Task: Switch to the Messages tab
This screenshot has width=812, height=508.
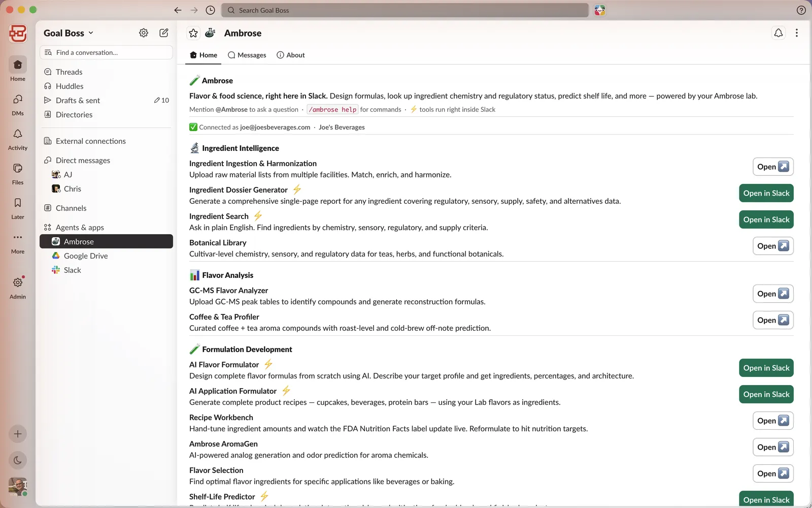Action: (x=247, y=55)
